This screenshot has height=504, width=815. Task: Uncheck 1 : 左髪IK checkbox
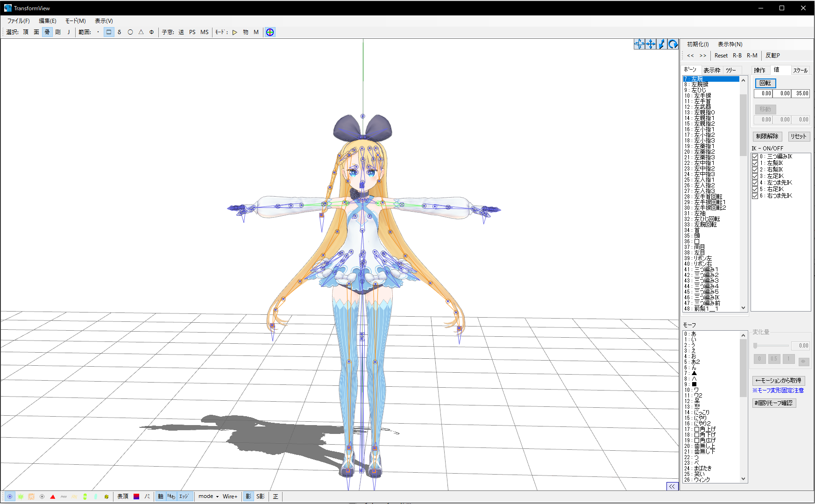click(755, 163)
